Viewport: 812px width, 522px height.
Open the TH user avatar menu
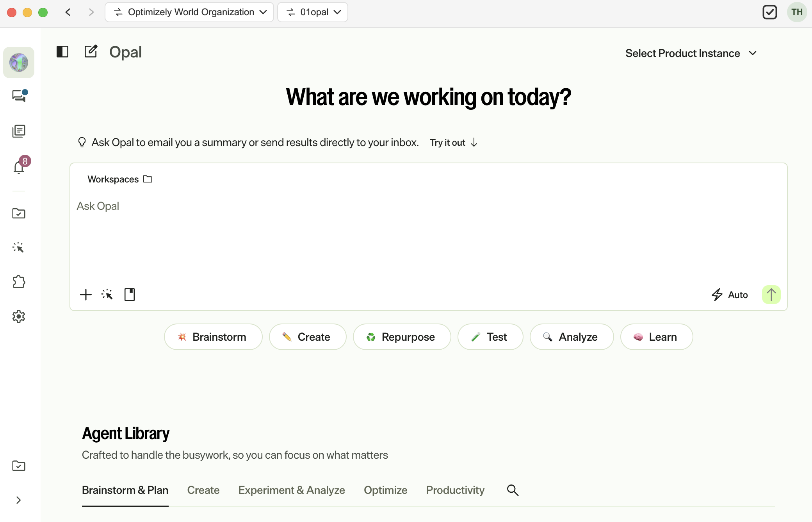point(797,12)
